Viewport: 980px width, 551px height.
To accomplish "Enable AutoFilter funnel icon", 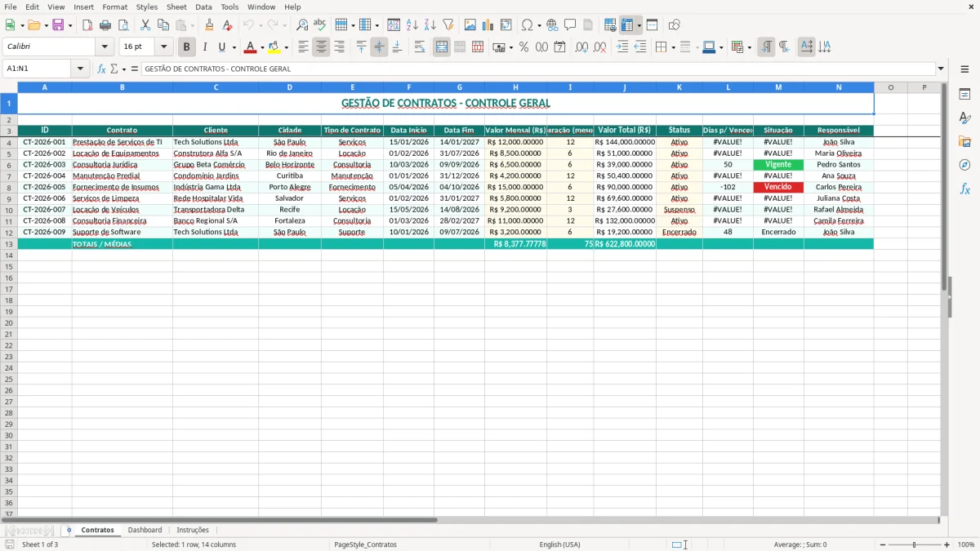I will point(448,25).
